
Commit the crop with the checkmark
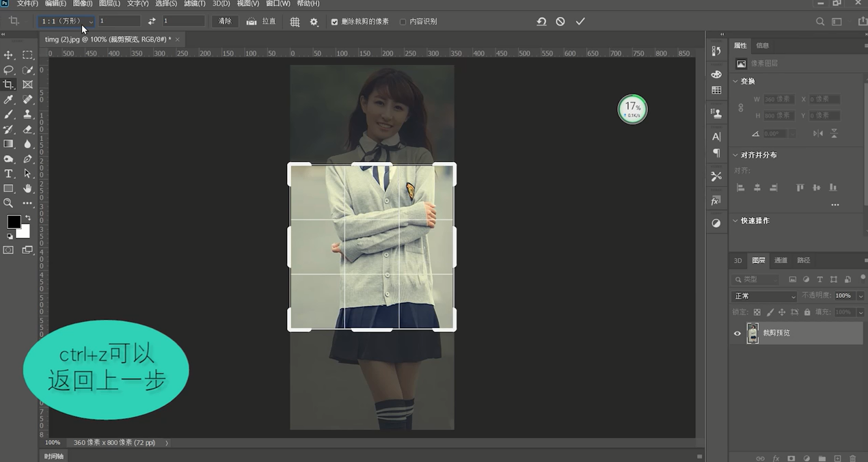click(580, 22)
